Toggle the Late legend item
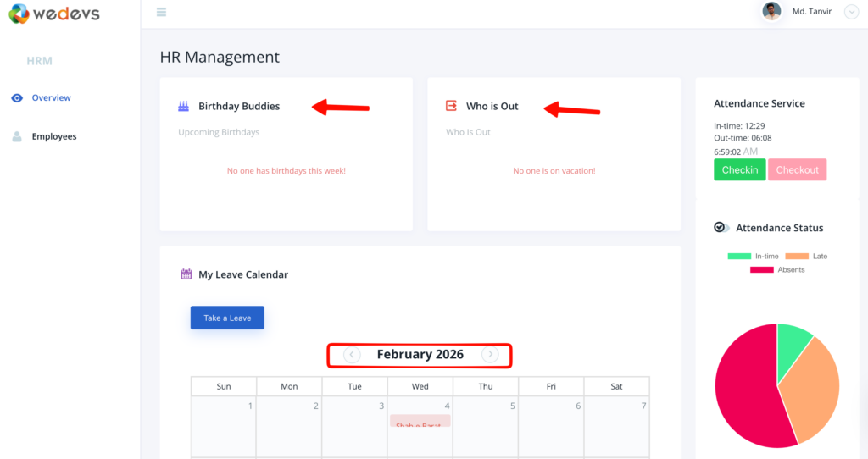Image resolution: width=868 pixels, height=459 pixels. click(806, 256)
